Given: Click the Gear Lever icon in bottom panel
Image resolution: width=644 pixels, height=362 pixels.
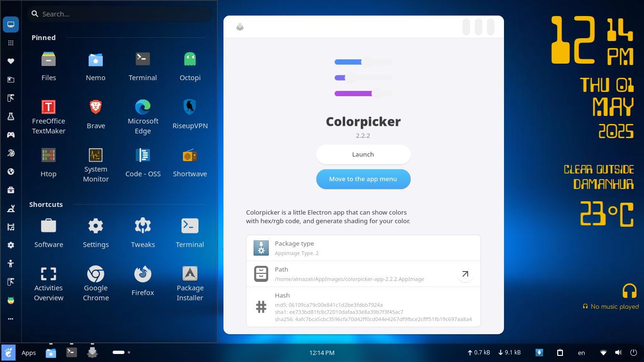Looking at the screenshot, I should click(x=92, y=352).
